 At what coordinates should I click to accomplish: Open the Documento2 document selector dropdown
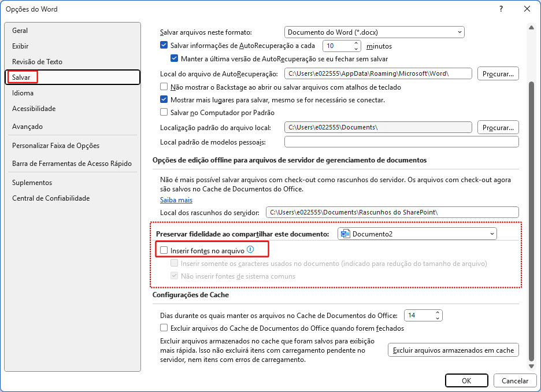417,234
